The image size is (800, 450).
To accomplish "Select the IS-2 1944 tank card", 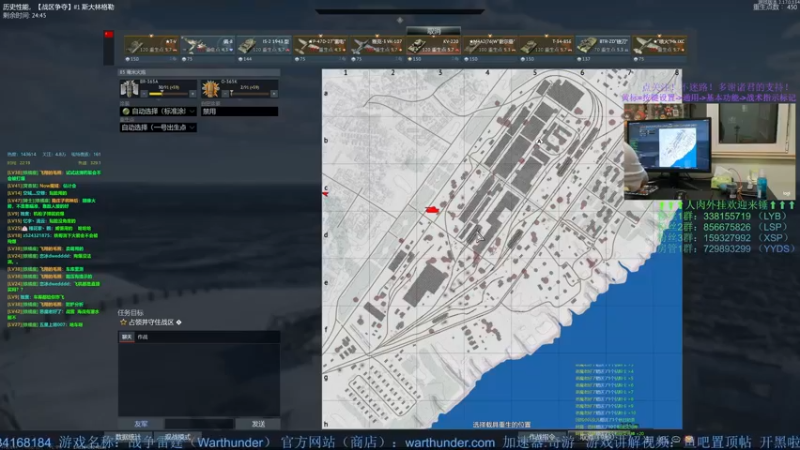I will 264,45.
